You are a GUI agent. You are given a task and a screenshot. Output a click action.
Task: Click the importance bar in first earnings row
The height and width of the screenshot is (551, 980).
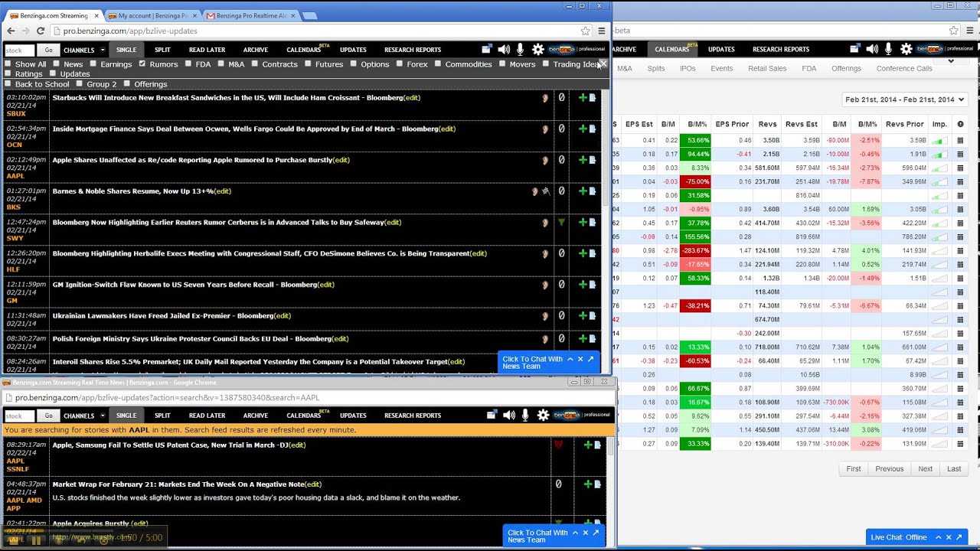[x=939, y=141]
